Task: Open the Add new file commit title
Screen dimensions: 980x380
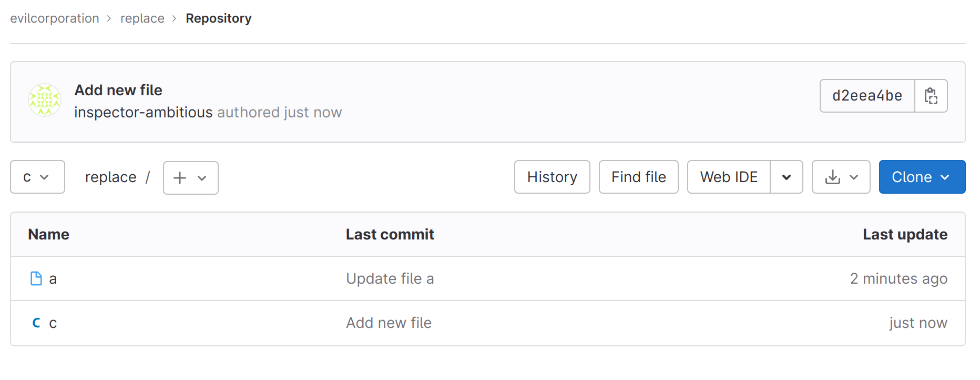Action: pyautogui.click(x=118, y=90)
